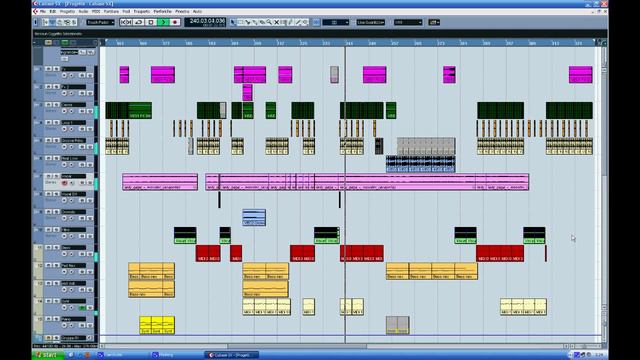
Task: Click the system tray clock
Action: click(x=599, y=355)
